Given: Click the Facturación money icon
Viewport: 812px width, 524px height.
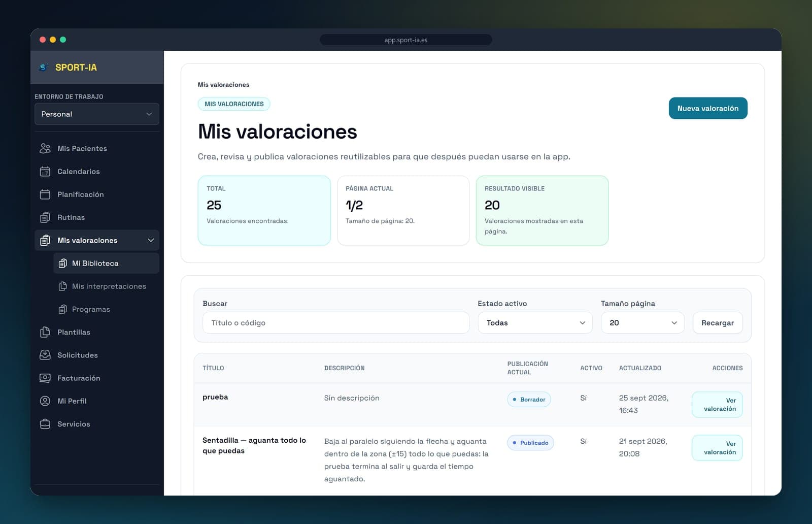Looking at the screenshot, I should [45, 378].
